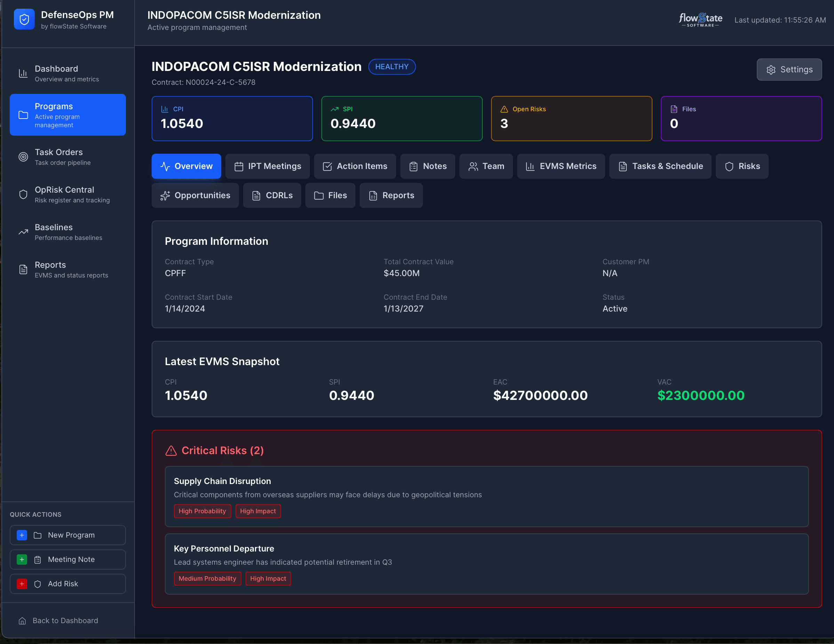Click the Critical Risks warning triangle icon
The height and width of the screenshot is (644, 834).
click(x=171, y=451)
